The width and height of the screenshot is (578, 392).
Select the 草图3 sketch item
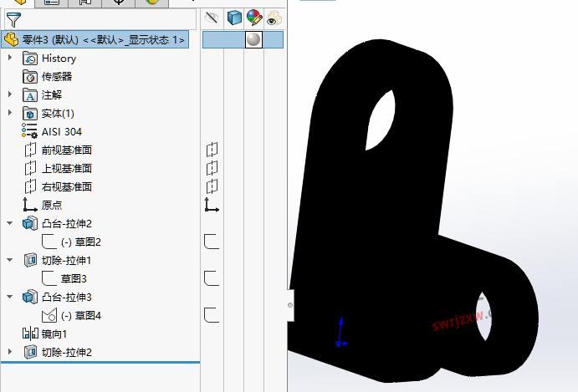(x=74, y=278)
